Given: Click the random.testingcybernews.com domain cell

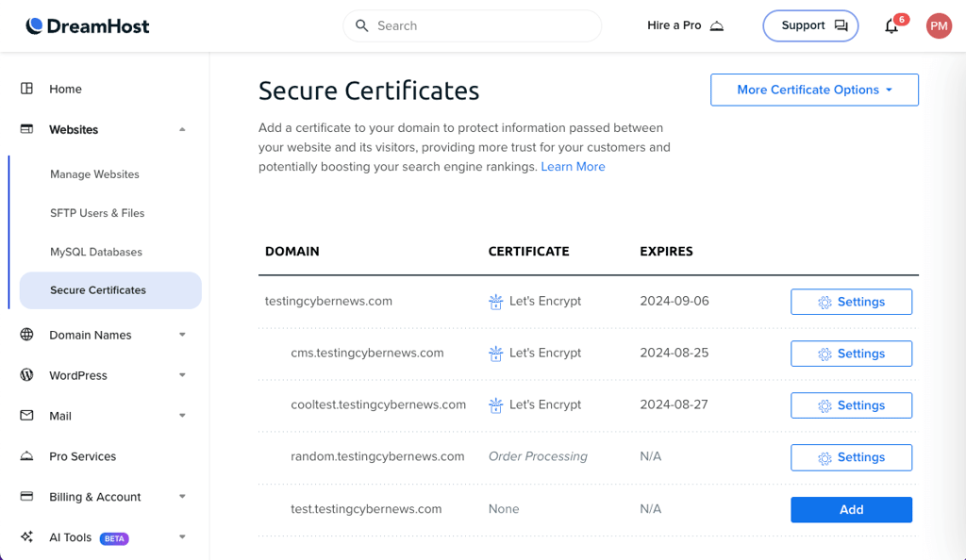Looking at the screenshot, I should pyautogui.click(x=377, y=456).
